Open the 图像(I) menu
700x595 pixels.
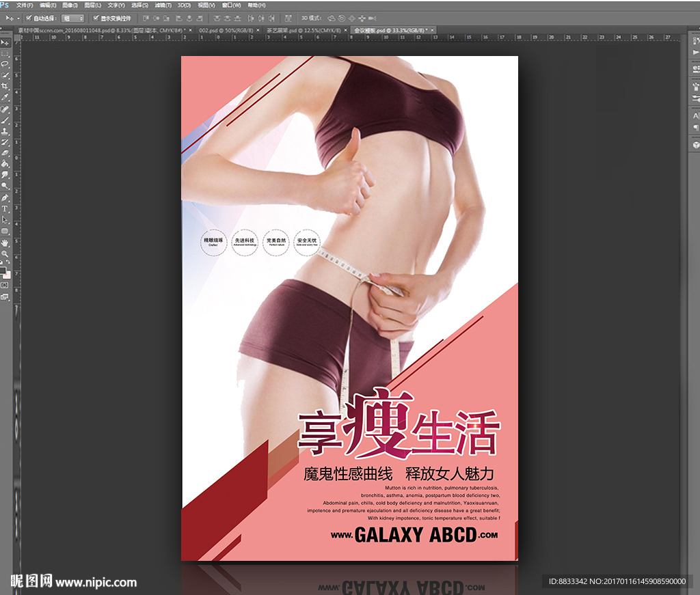(x=70, y=5)
